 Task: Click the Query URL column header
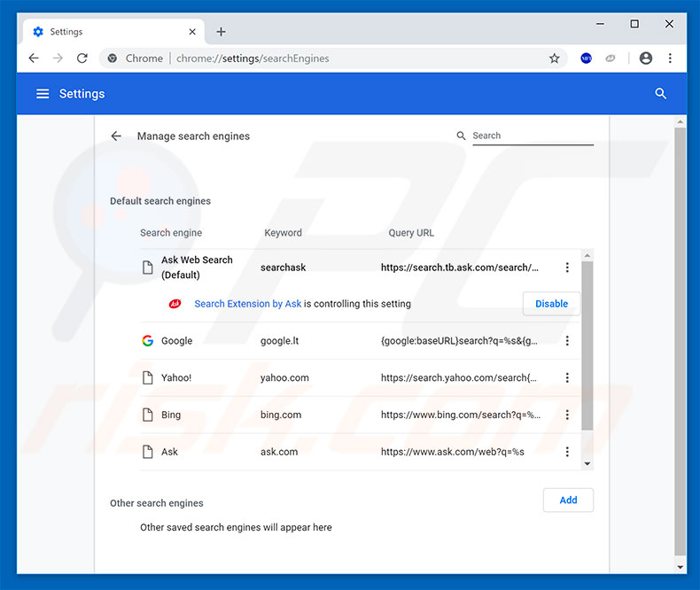click(411, 232)
